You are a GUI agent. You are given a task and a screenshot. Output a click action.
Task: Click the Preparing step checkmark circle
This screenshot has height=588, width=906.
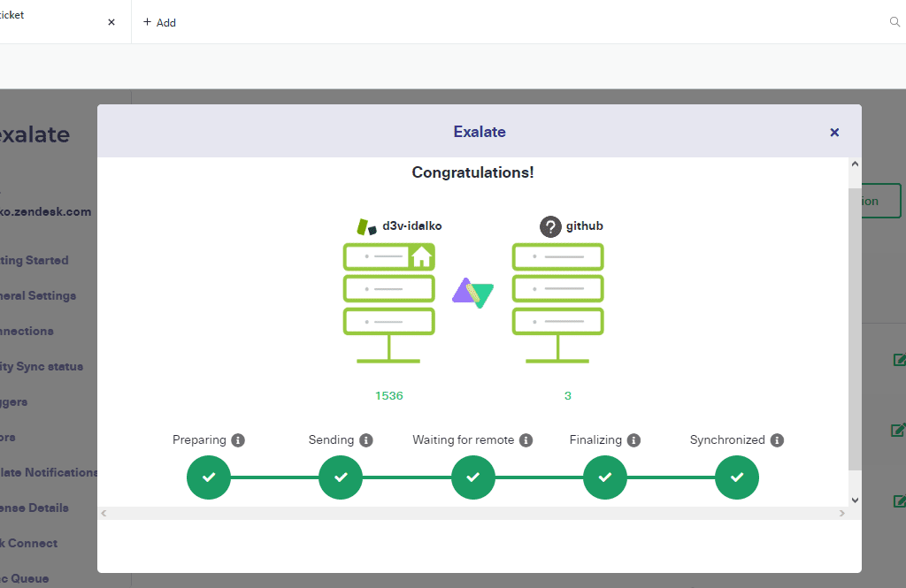(x=209, y=477)
